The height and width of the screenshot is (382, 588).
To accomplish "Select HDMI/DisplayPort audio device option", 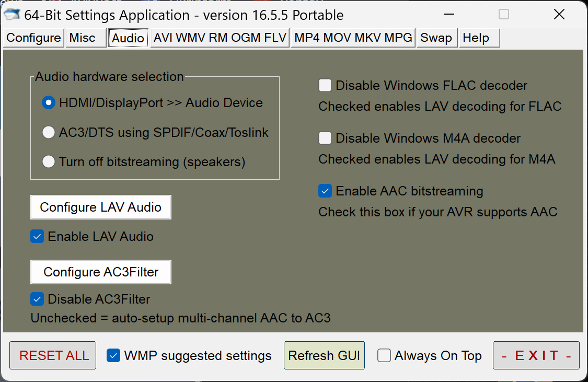I will click(49, 103).
